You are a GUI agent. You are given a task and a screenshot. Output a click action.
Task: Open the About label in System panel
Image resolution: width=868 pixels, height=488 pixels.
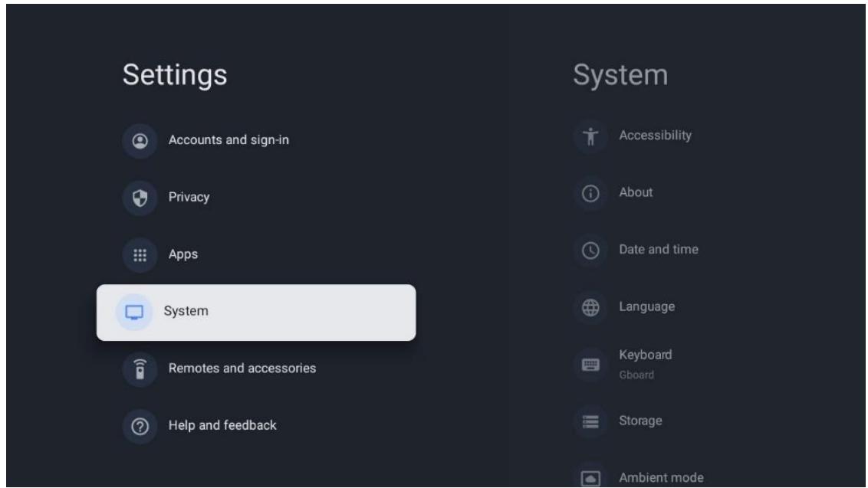(x=636, y=192)
